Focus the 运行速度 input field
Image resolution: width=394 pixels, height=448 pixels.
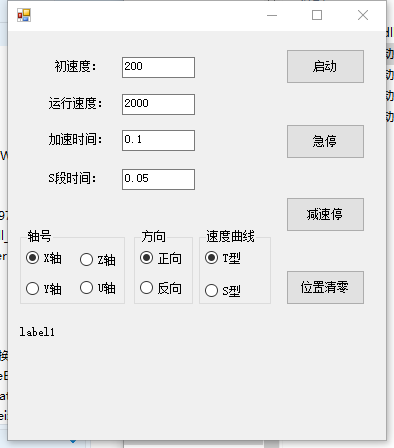pyautogui.click(x=158, y=104)
